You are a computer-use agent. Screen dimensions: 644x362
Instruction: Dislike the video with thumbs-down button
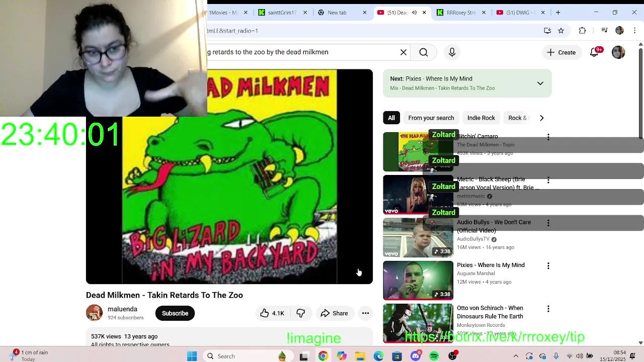click(301, 313)
